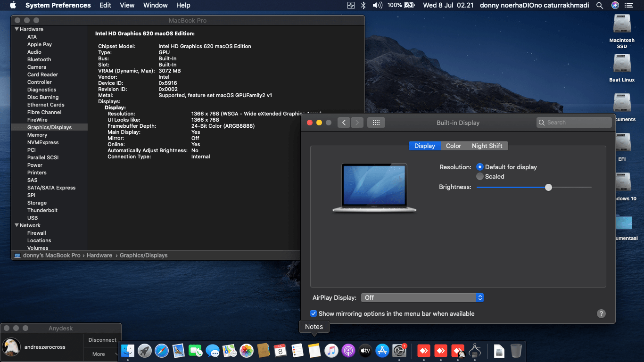Uncheck Show mirroring options in menu bar
This screenshot has height=362, width=644.
pos(314,313)
